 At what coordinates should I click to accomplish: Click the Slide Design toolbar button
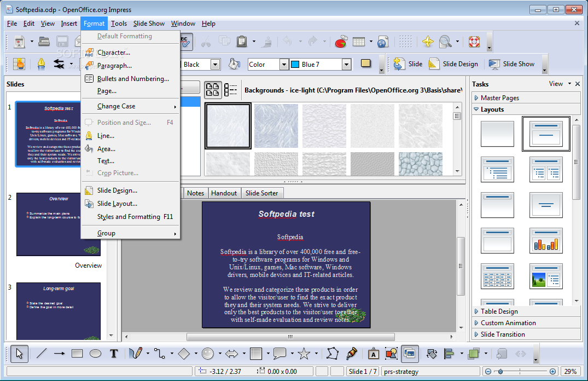pyautogui.click(x=454, y=64)
